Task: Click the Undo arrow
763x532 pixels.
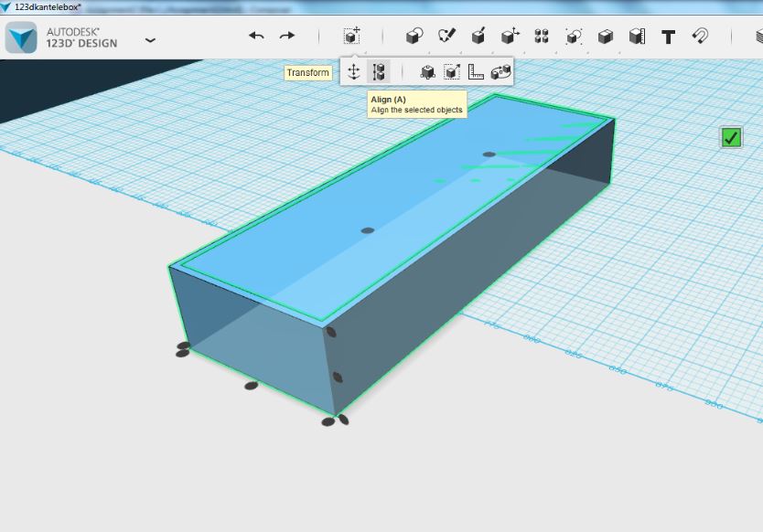Action: coord(256,36)
